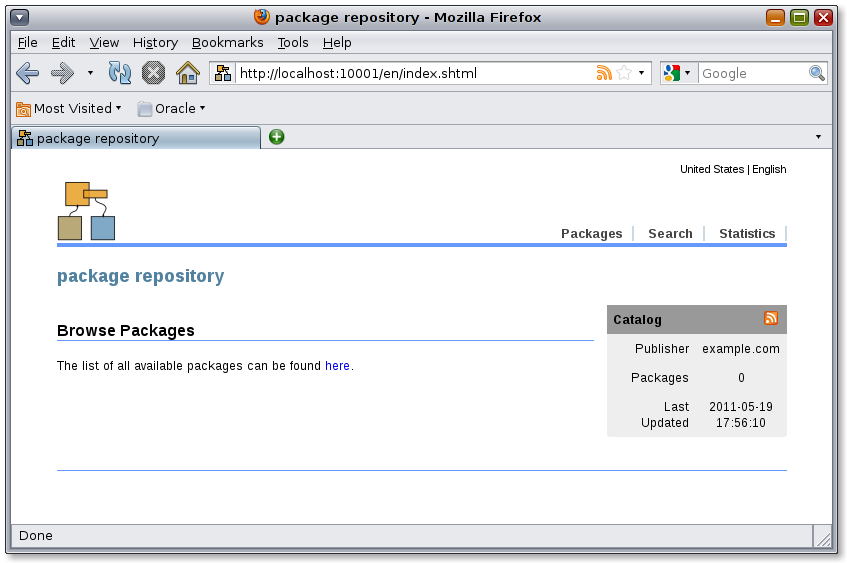Open the Tools menu
Screen dimensions: 847x563
tap(293, 42)
